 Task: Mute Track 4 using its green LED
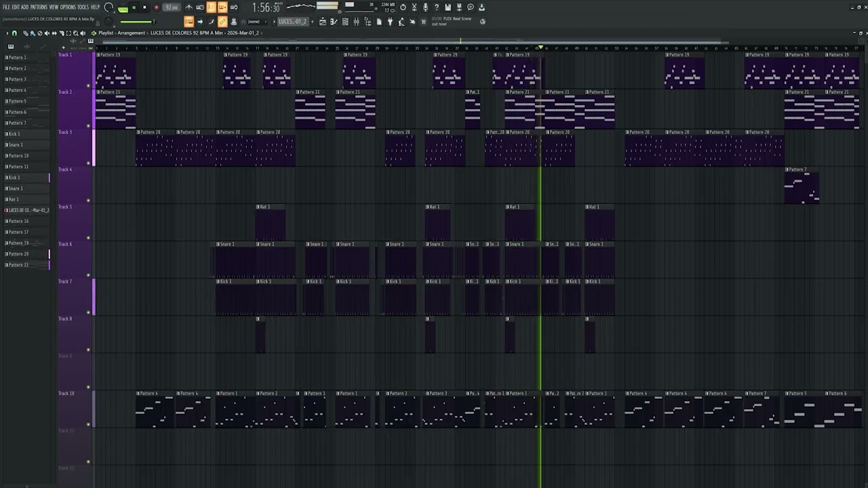[x=88, y=201]
